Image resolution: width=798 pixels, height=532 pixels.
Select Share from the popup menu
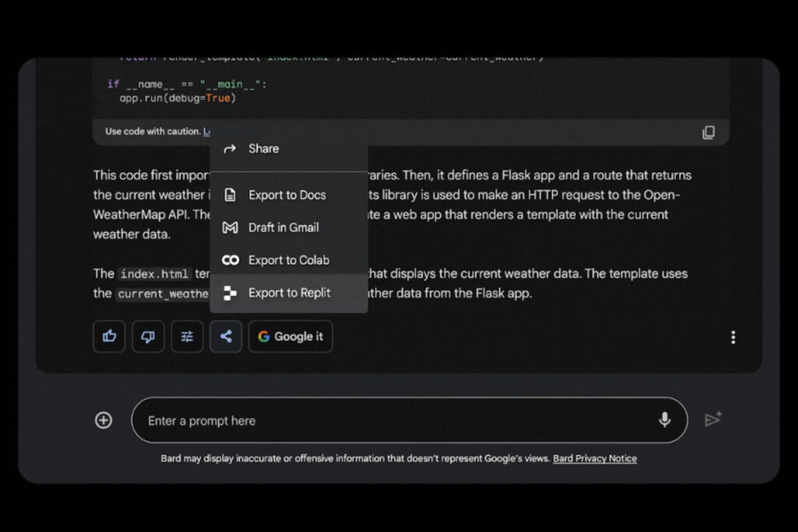click(263, 149)
